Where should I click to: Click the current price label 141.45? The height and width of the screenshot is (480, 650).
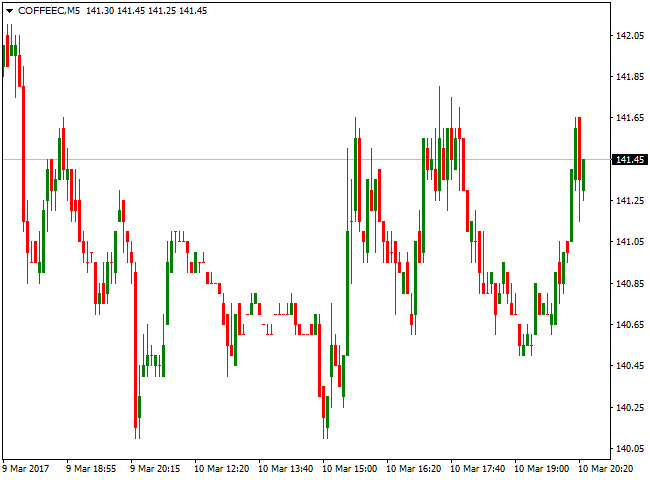coord(630,160)
